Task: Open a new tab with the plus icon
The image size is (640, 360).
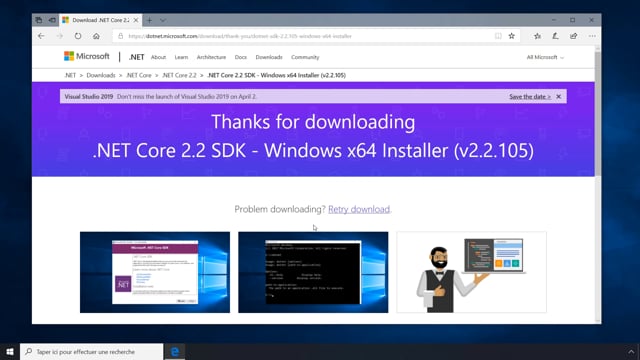Action: click(x=149, y=20)
